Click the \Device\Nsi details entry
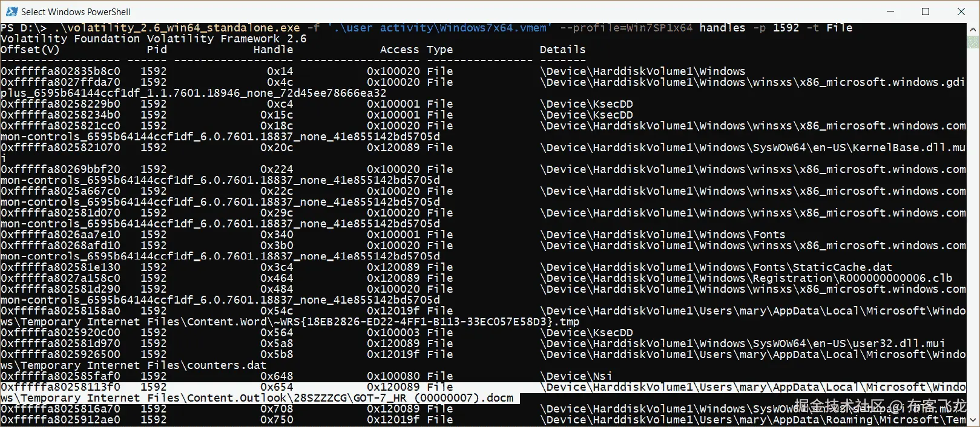Viewport: 980px width, 427px height. point(576,376)
